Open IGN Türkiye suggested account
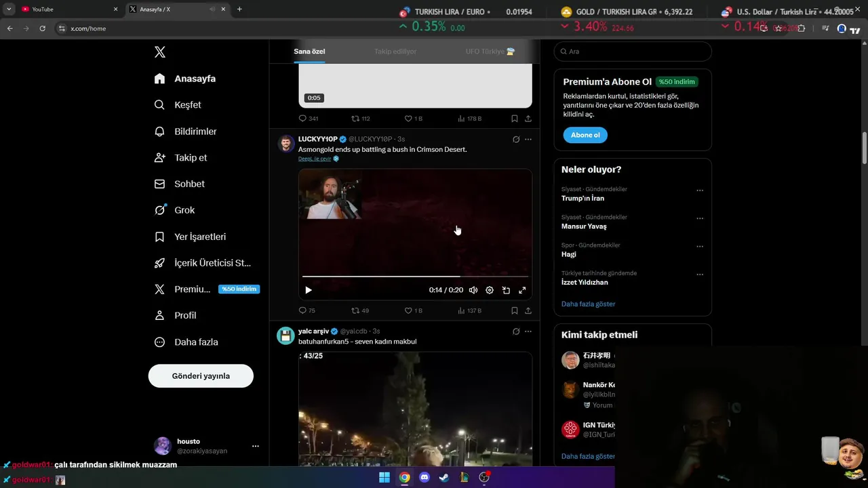Image resolution: width=868 pixels, height=488 pixels. [588, 430]
